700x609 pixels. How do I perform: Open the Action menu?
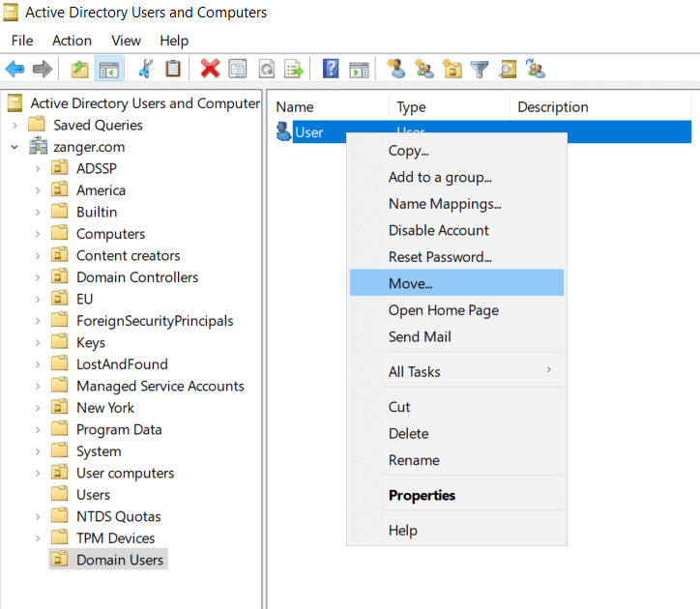click(72, 41)
